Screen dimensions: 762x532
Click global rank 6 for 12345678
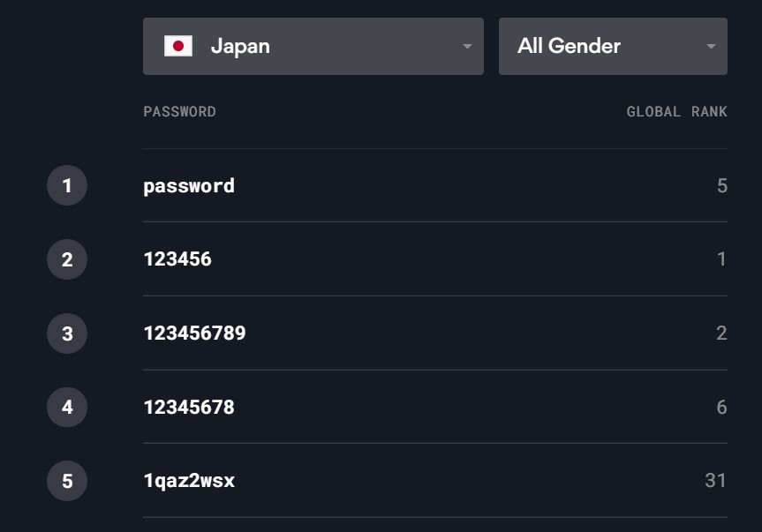point(721,408)
